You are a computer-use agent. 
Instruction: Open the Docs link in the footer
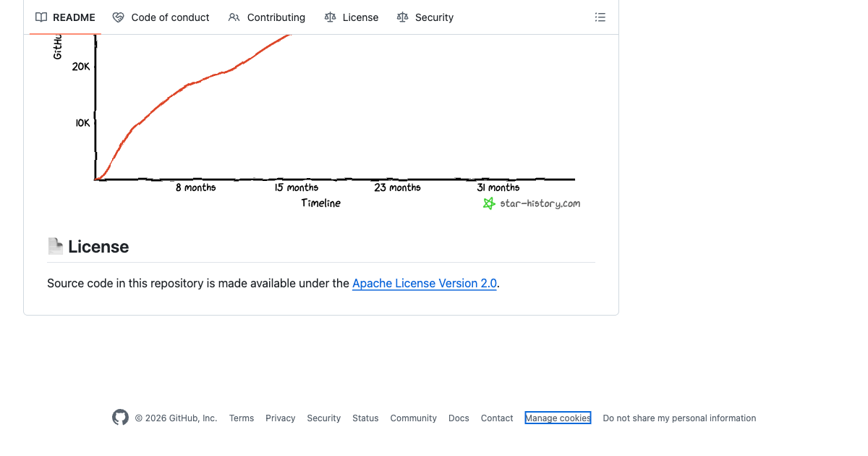tap(459, 418)
